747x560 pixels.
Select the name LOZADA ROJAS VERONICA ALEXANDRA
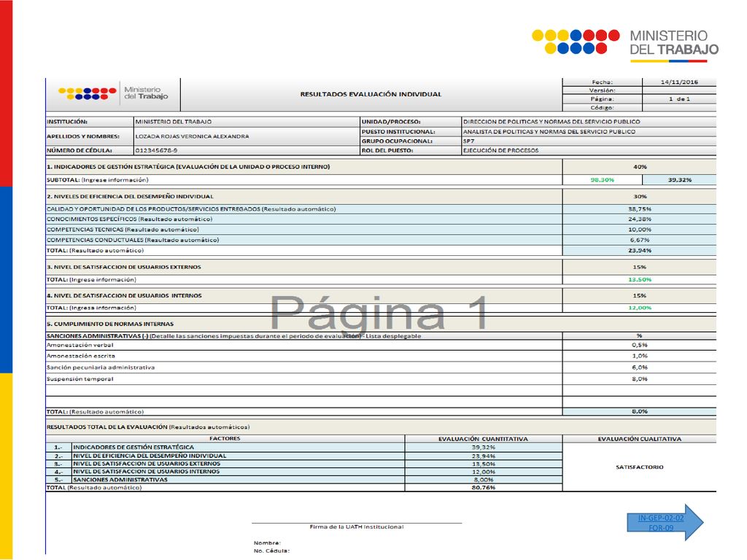coord(192,136)
